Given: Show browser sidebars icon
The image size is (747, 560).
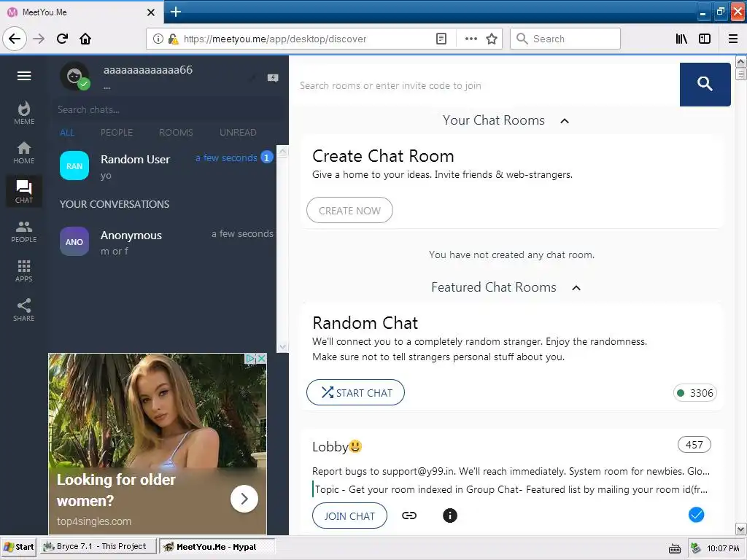Looking at the screenshot, I should tap(704, 39).
